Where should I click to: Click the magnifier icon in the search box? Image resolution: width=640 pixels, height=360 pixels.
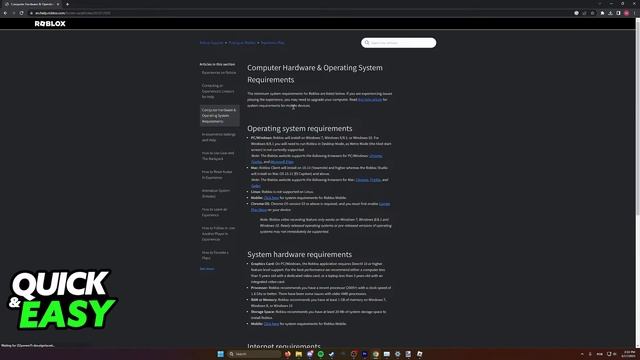point(367,43)
